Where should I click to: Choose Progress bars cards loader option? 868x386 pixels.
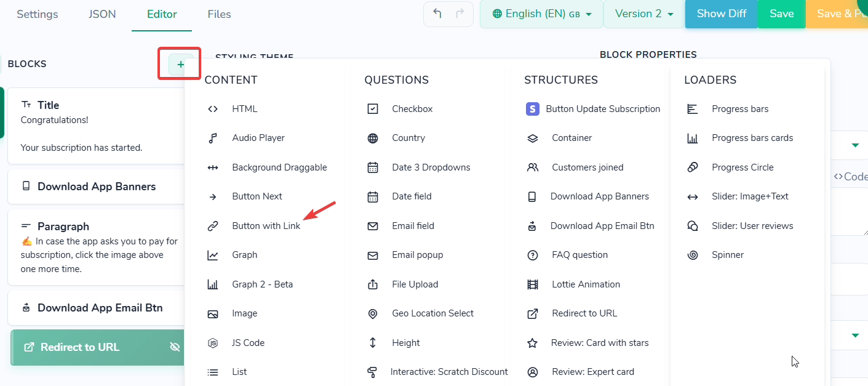(752, 138)
